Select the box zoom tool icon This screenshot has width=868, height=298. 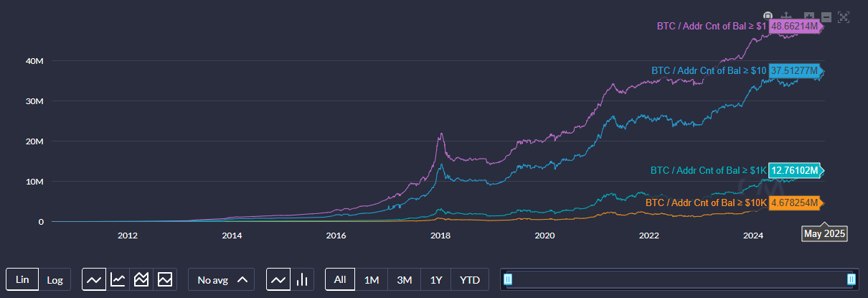point(768,17)
